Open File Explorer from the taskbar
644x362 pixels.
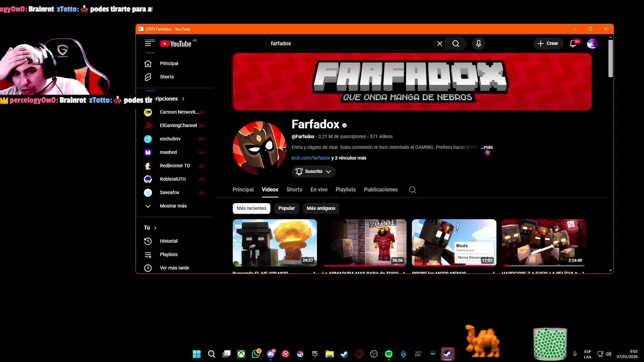coord(330,354)
